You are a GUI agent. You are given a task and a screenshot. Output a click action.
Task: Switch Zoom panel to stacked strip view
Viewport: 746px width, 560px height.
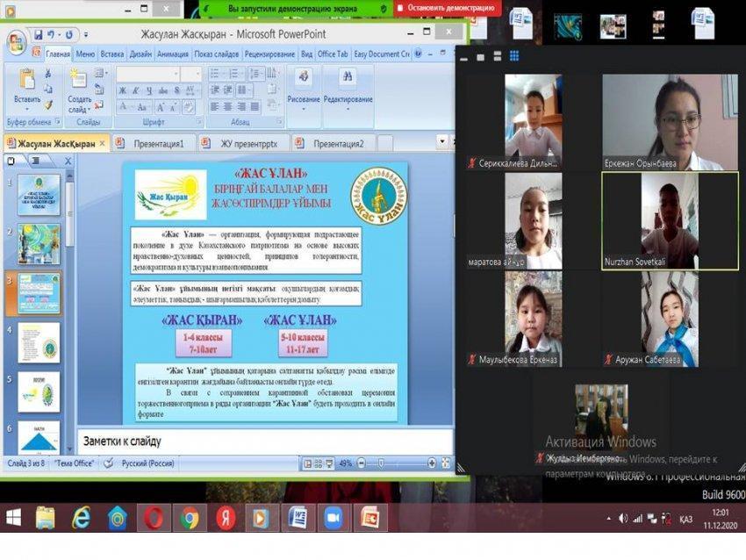pyautogui.click(x=497, y=57)
